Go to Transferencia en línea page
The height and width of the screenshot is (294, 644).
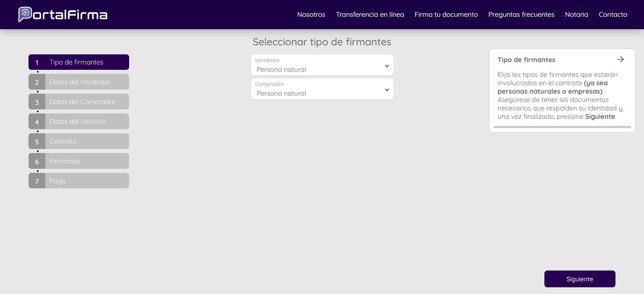click(x=370, y=14)
